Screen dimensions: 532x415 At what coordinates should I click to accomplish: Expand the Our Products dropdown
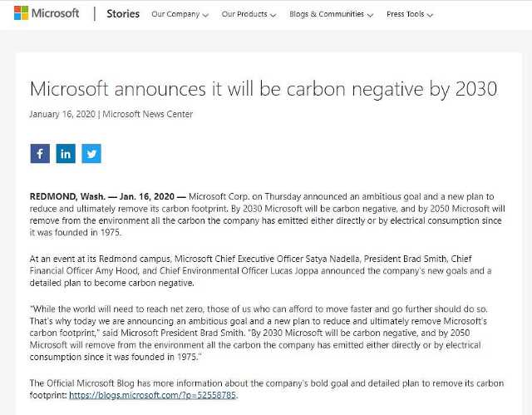pos(244,14)
